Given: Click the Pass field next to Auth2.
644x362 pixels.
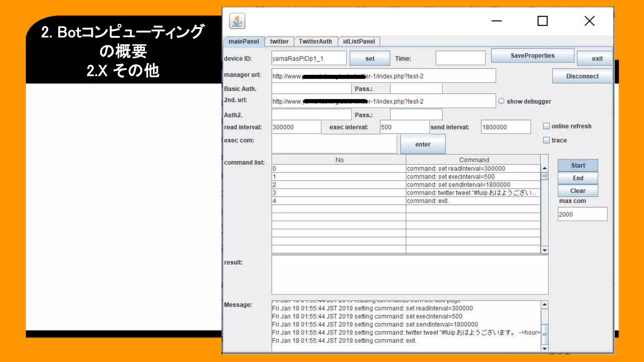Looking at the screenshot, I should coord(416,115).
